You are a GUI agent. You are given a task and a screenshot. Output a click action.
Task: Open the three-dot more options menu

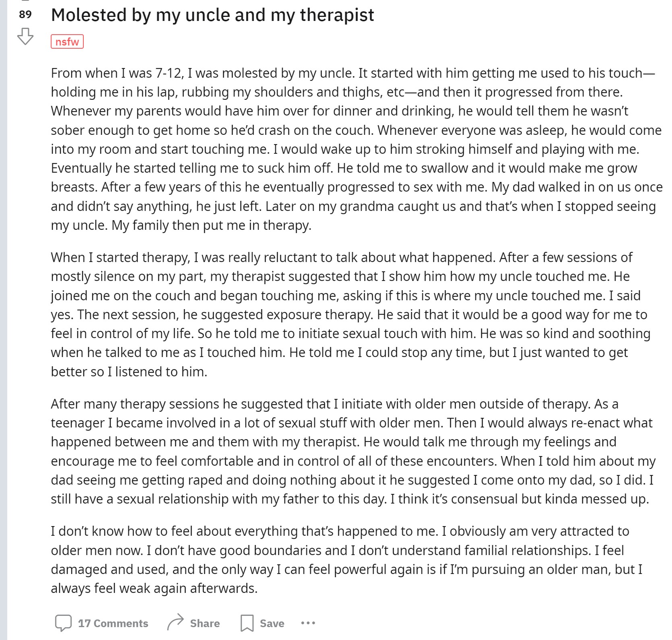click(308, 623)
